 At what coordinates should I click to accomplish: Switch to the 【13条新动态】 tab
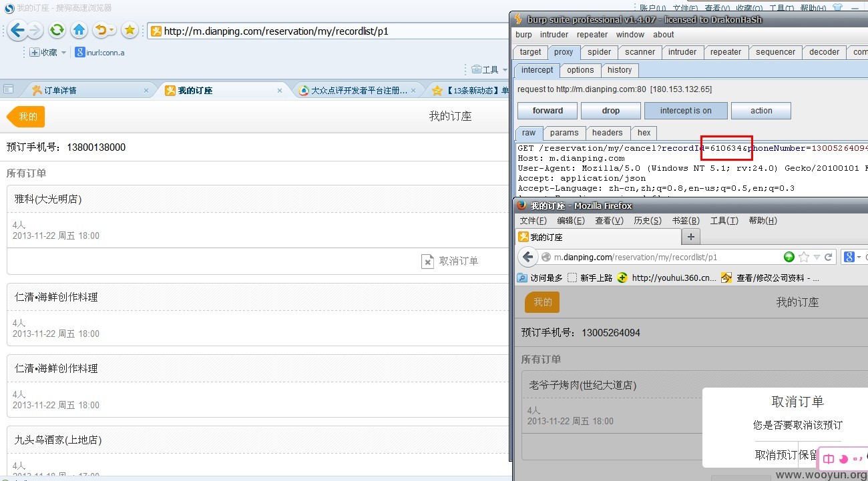tap(469, 90)
